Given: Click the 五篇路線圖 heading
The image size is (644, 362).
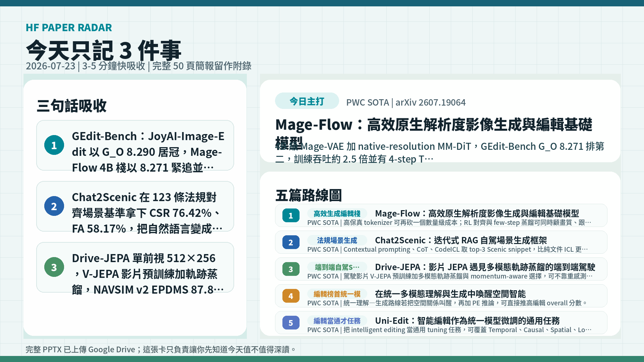Looking at the screenshot, I should coord(309,195).
